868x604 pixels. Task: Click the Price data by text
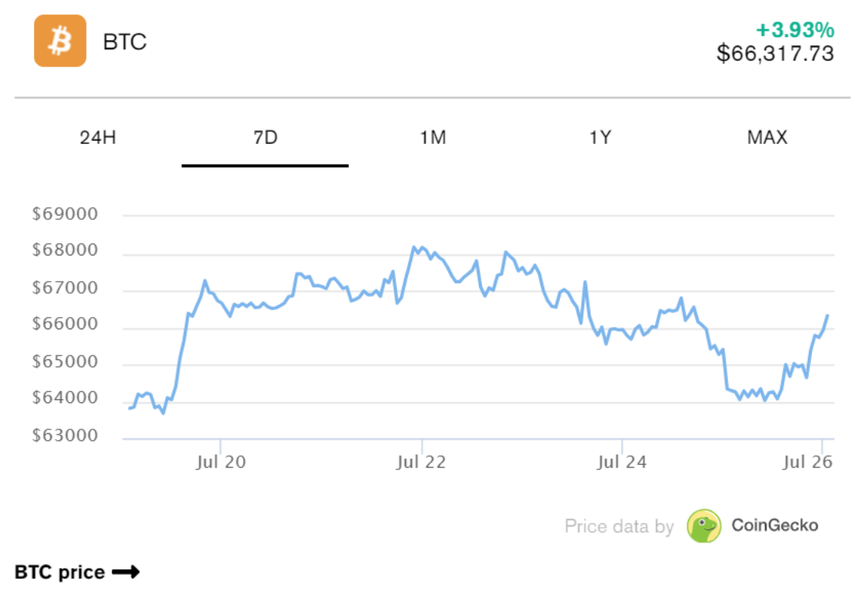pos(619,526)
